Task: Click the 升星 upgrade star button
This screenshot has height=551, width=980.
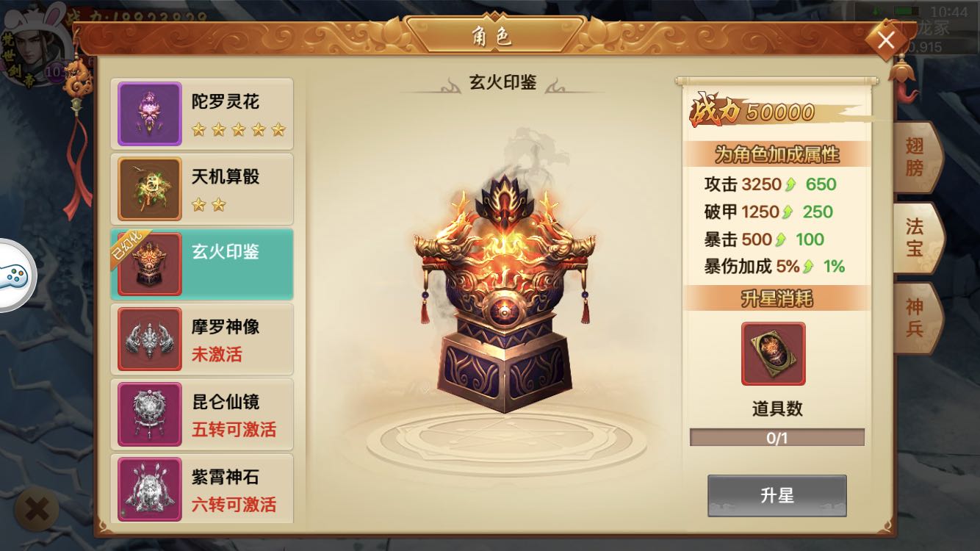Action: [x=777, y=496]
